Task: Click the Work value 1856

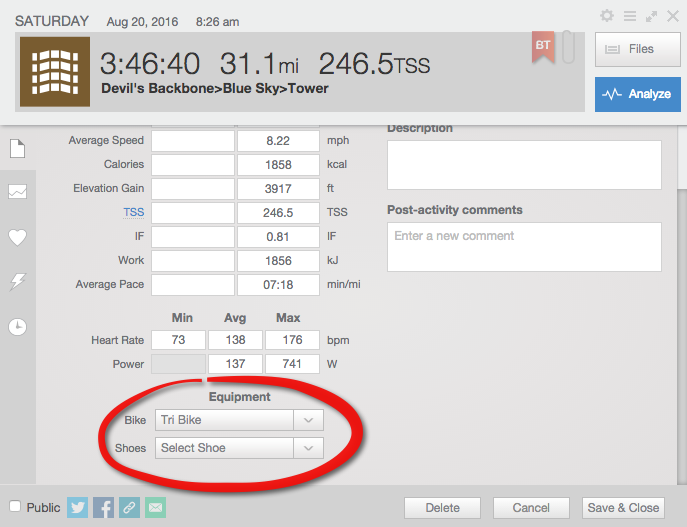Action: 278,261
